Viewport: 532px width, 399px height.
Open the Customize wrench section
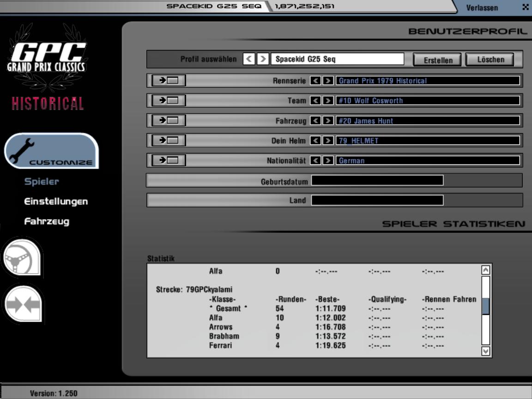pos(51,151)
